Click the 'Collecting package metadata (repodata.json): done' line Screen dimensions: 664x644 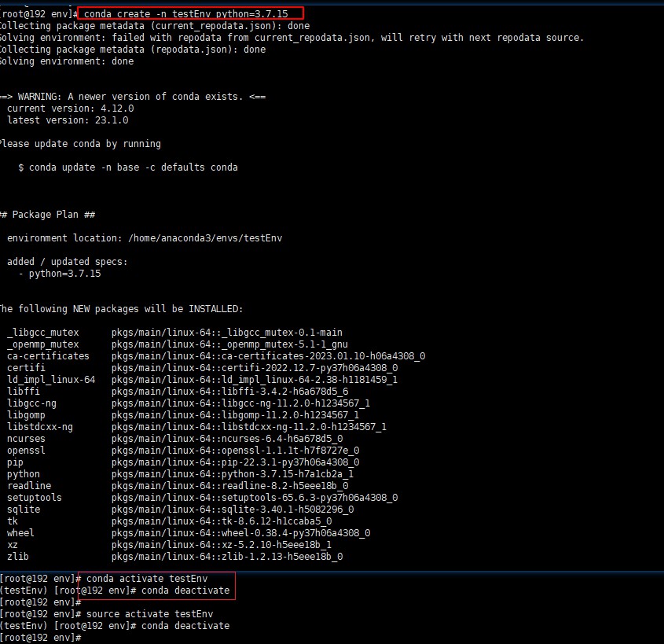133,50
